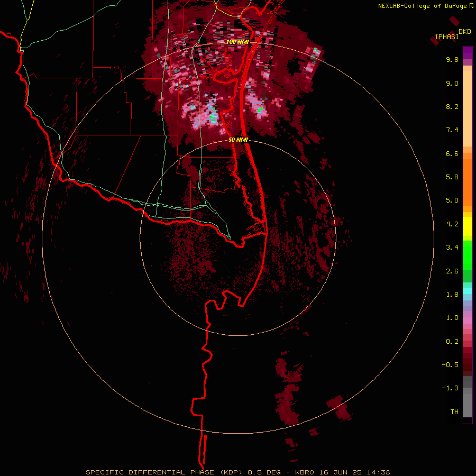This screenshot has width=476, height=476.
Task: Click the -1.3 value on the scale
Action: pos(450,389)
